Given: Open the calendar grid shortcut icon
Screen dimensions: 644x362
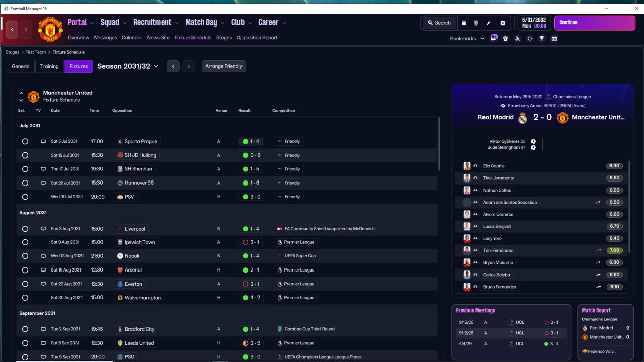Looking at the screenshot, I should (554, 39).
